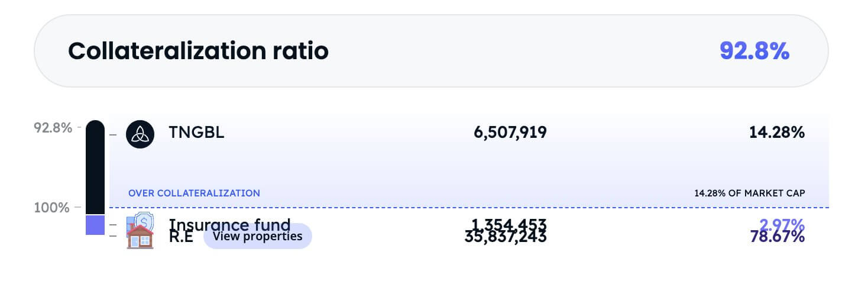Click the TNGBL token label
This screenshot has width=868, height=284.
coord(197,133)
